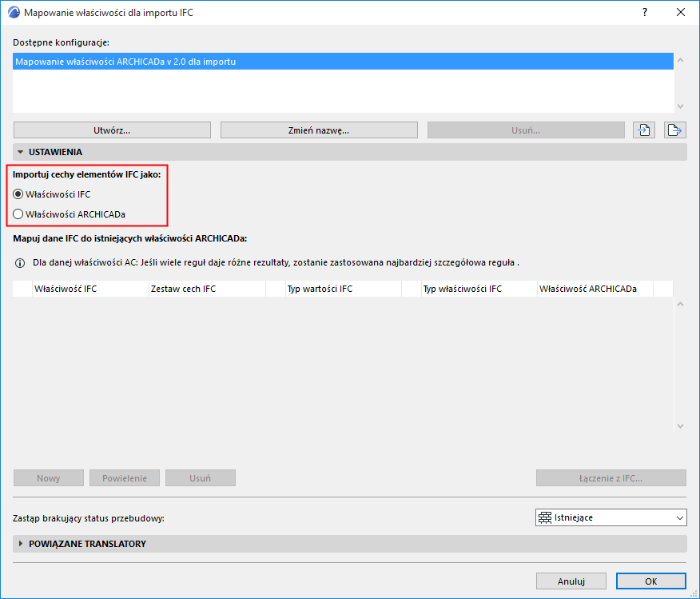The height and width of the screenshot is (599, 700).
Task: Click the export configuration icon button
Action: (674, 130)
